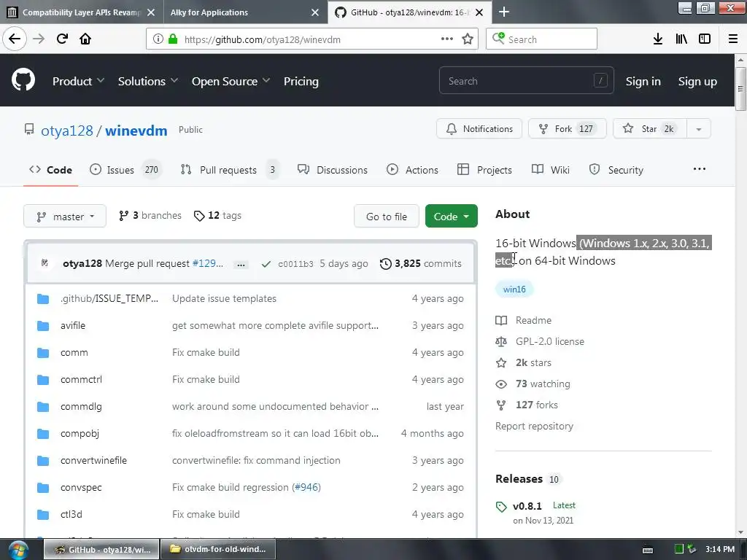Open the GPL-2.0 license link
The width and height of the screenshot is (747, 560).
(x=540, y=341)
